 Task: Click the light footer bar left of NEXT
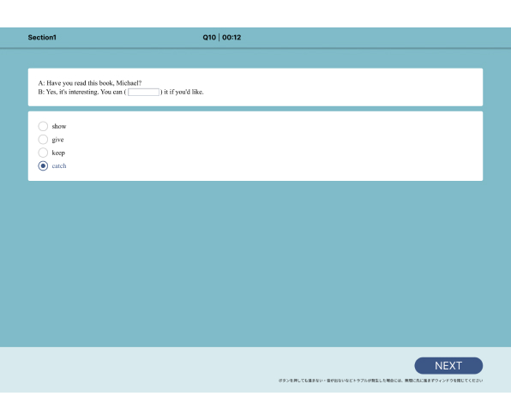pos(195,369)
